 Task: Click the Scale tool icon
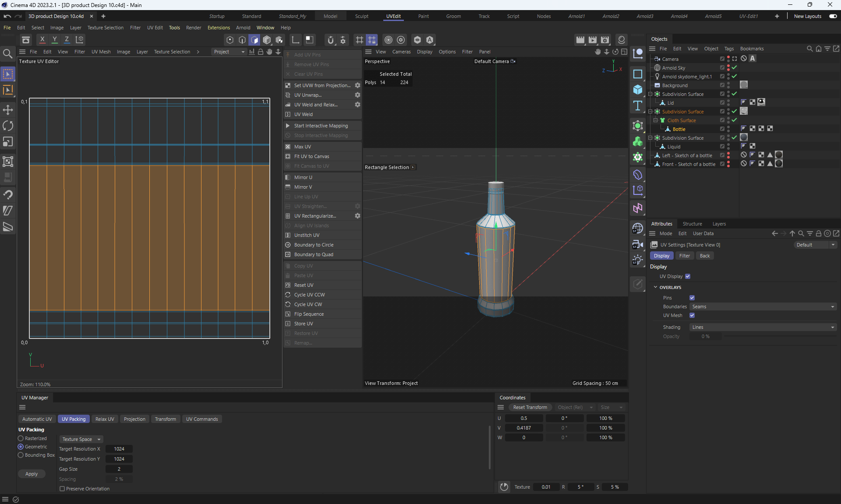coord(8,142)
